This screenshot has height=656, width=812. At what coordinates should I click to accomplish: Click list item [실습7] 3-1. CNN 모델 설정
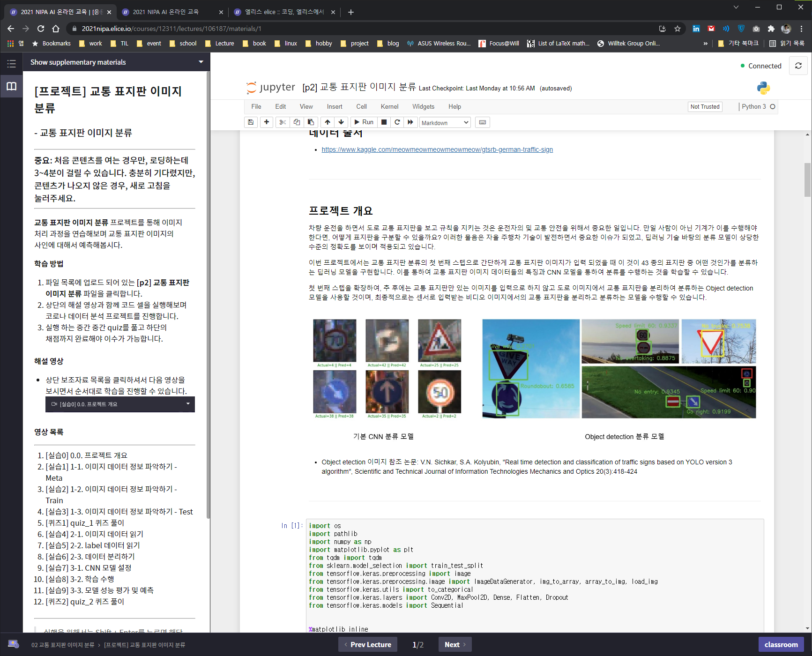tap(89, 568)
